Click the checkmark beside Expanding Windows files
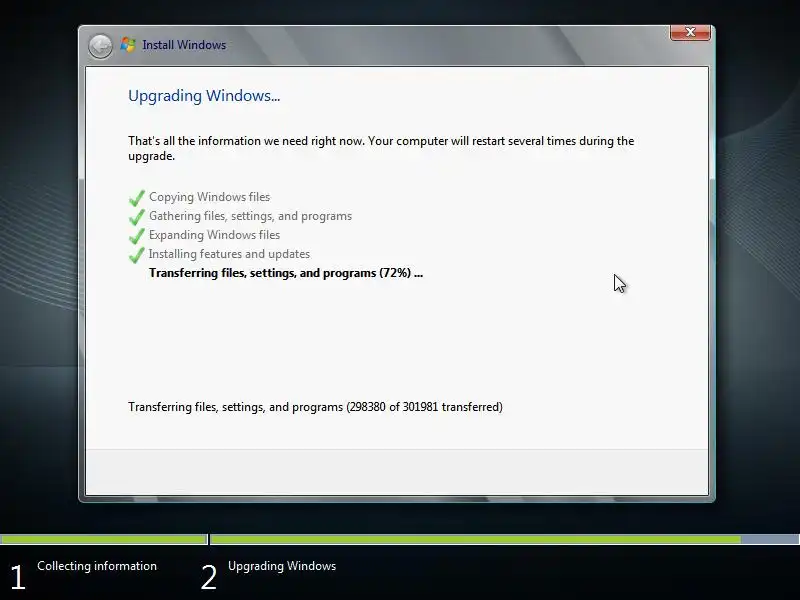The image size is (800, 600). (x=137, y=235)
